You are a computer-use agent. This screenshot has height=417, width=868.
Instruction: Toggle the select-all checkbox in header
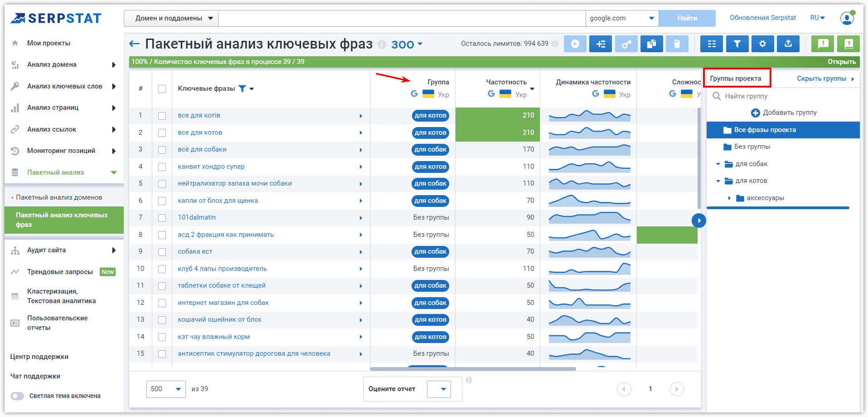click(x=162, y=89)
